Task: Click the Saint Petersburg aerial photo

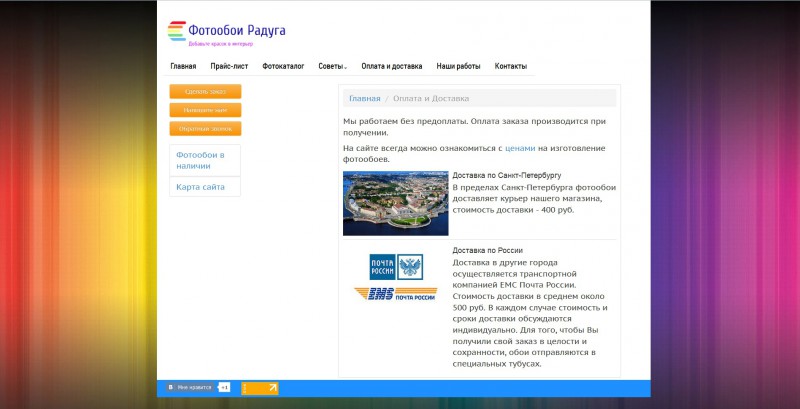Action: (395, 203)
